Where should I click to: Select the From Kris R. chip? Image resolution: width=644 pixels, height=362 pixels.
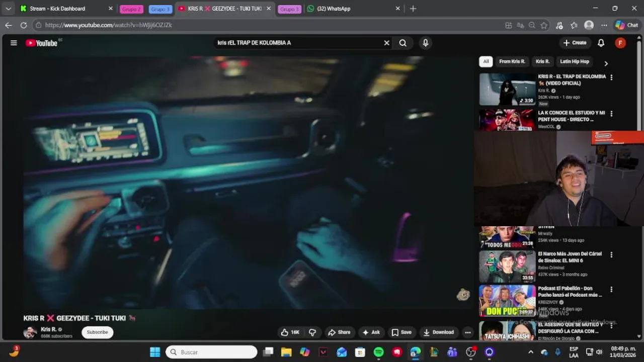click(x=512, y=61)
